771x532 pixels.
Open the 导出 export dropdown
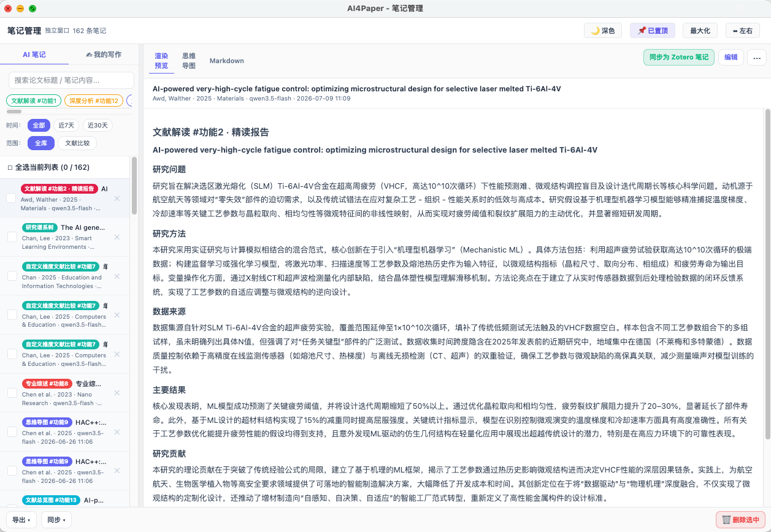(x=21, y=520)
